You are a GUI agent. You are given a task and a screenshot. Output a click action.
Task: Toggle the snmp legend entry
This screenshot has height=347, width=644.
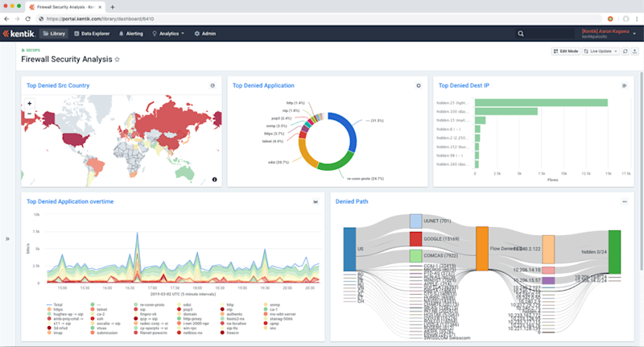pos(272,304)
